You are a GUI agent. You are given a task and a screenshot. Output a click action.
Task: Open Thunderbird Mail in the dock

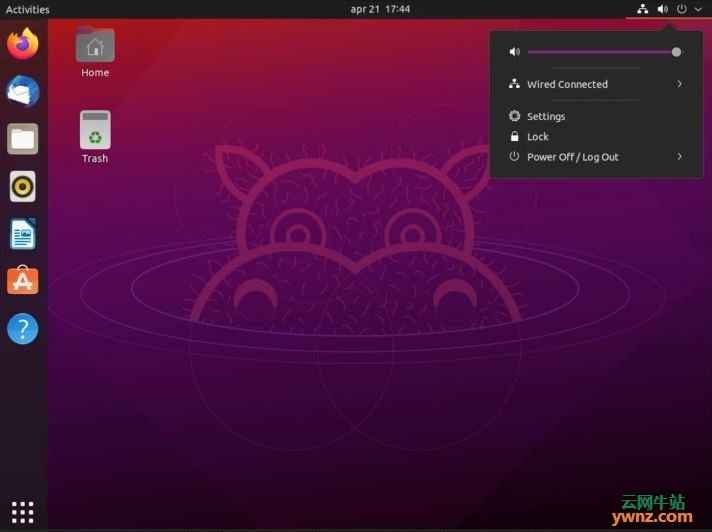tap(23, 91)
